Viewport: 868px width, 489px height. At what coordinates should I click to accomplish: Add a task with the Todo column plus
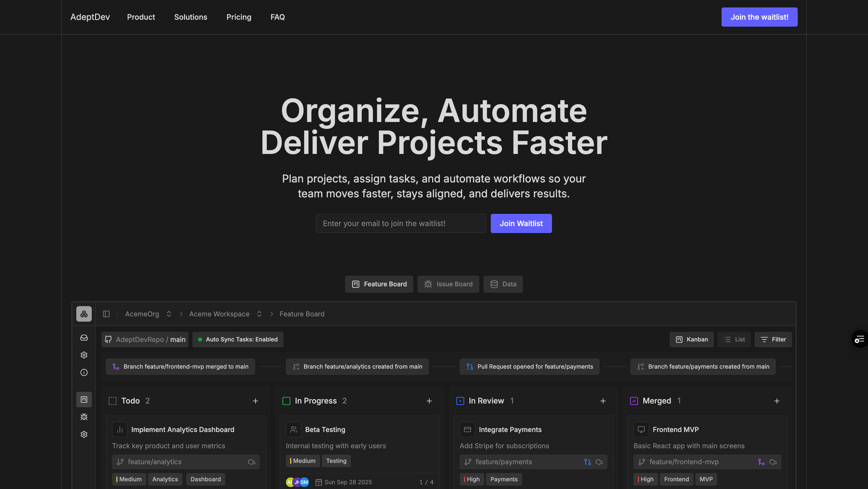click(x=255, y=401)
